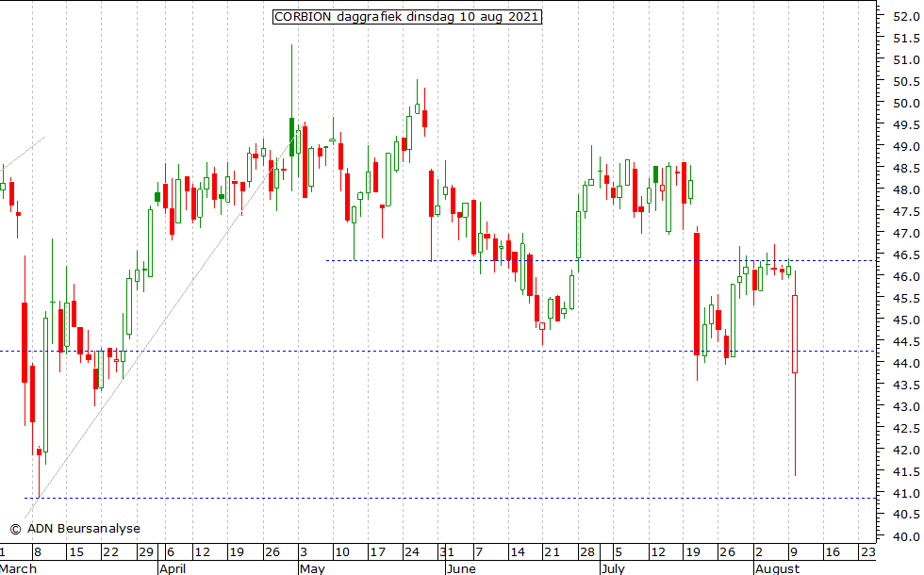Click date label 5 in July
This screenshot has width=924, height=575.
click(619, 552)
